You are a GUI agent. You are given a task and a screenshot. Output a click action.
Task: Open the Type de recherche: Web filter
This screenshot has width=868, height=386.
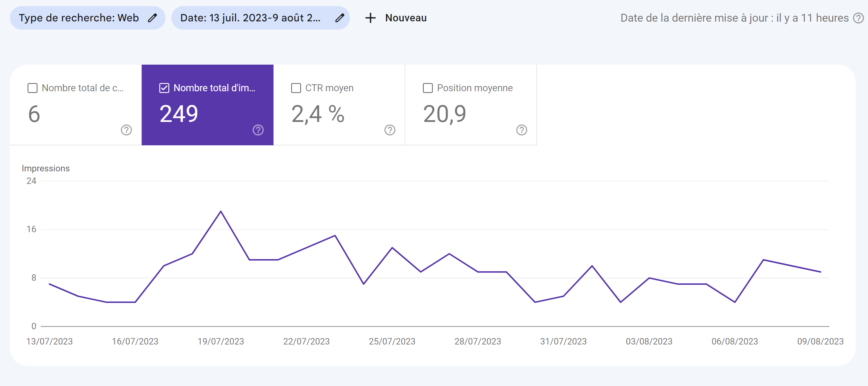tap(79, 18)
